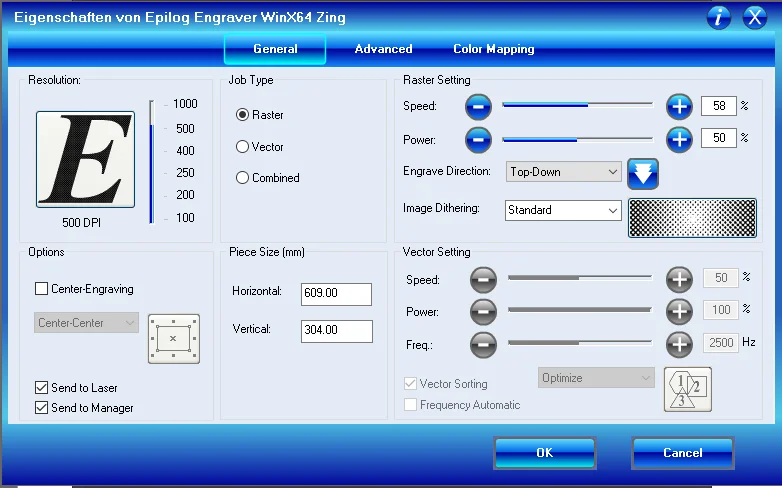Click the large E resolution preview image

(85, 160)
